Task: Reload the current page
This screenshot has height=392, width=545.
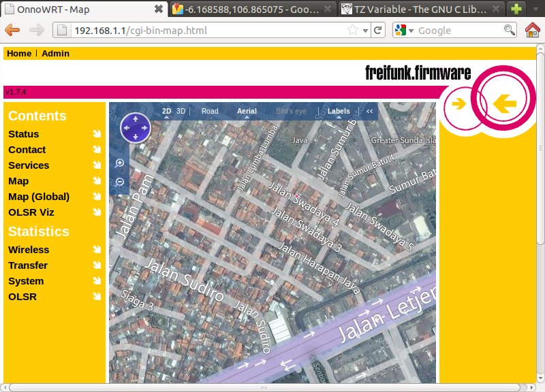Action: point(379,31)
